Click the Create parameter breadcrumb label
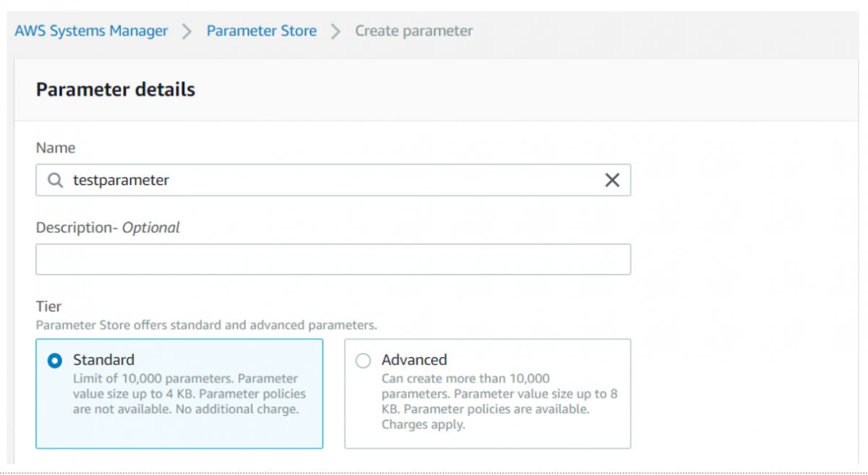This screenshot has height=475, width=868. [412, 30]
